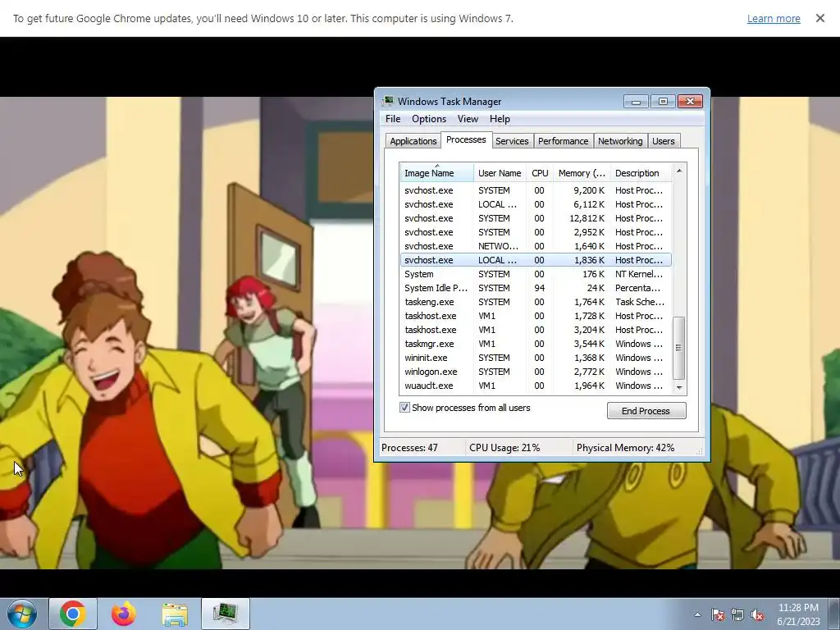Image resolution: width=840 pixels, height=630 pixels.
Task: Click the muted volume tray icon
Action: (x=757, y=614)
